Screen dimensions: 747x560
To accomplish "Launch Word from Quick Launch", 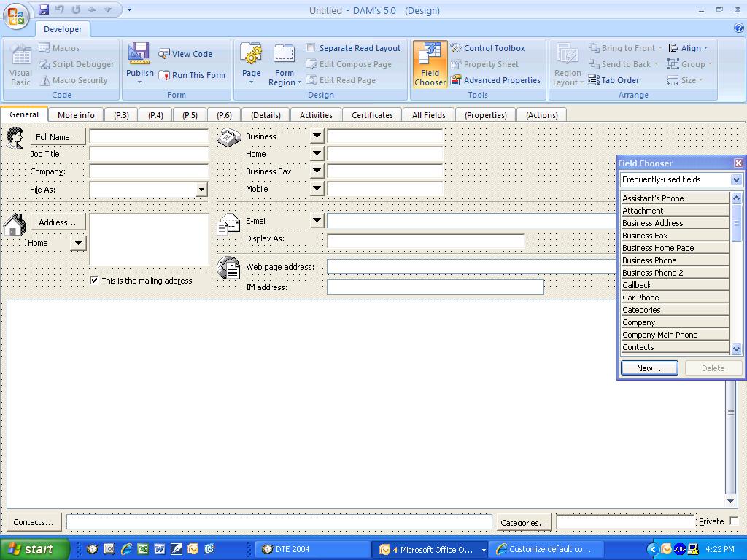I will 160,549.
